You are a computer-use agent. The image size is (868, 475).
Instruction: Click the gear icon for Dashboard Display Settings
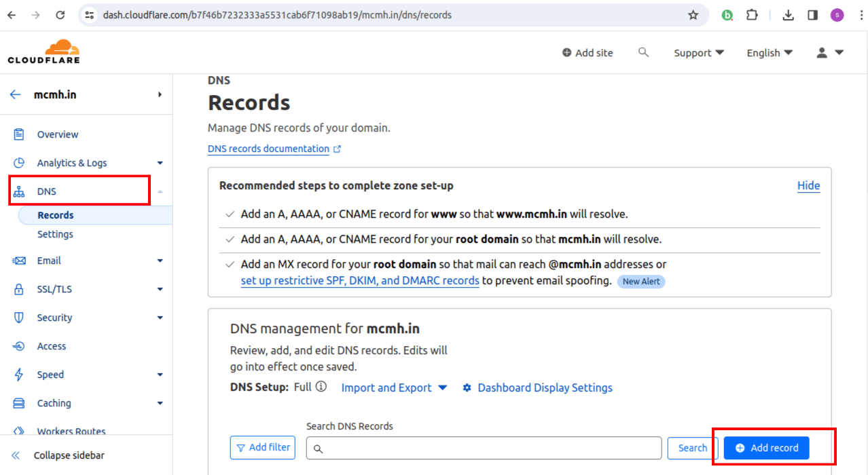(466, 387)
